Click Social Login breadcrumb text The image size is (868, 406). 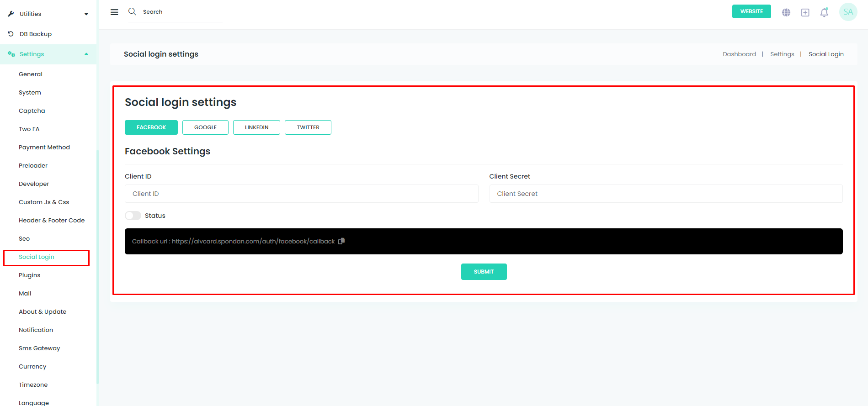(826, 54)
